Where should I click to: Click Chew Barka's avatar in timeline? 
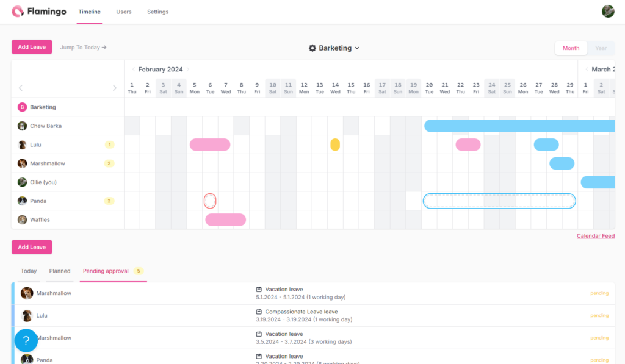[x=22, y=126]
